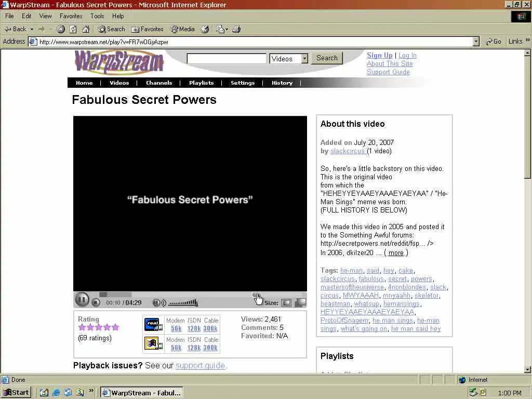Open the Windows Start button

click(16, 393)
